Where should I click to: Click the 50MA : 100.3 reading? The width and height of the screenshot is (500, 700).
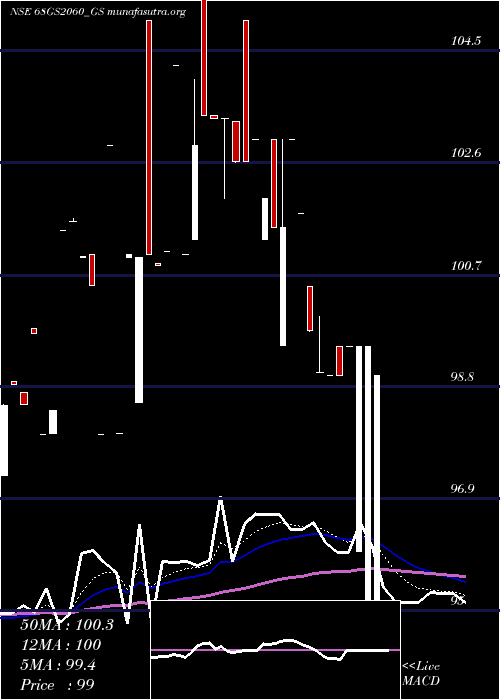point(67,625)
